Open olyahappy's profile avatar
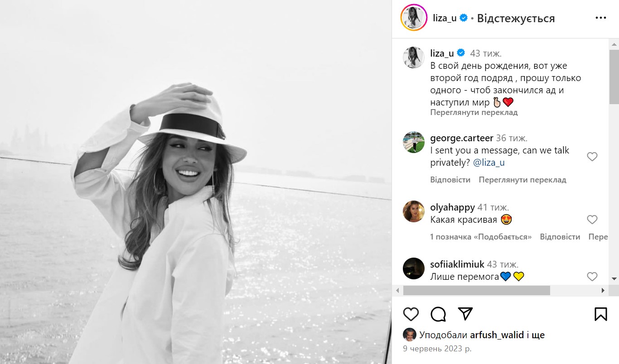This screenshot has height=364, width=619. coord(414,211)
